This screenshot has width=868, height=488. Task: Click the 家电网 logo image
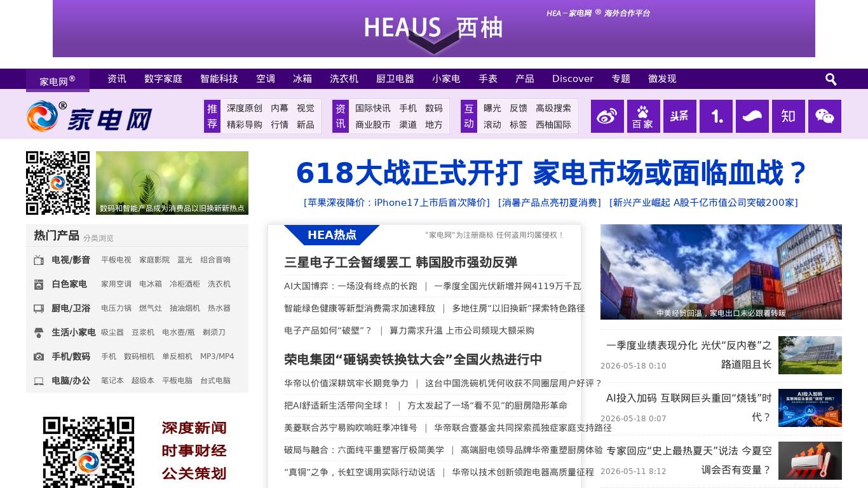click(89, 116)
